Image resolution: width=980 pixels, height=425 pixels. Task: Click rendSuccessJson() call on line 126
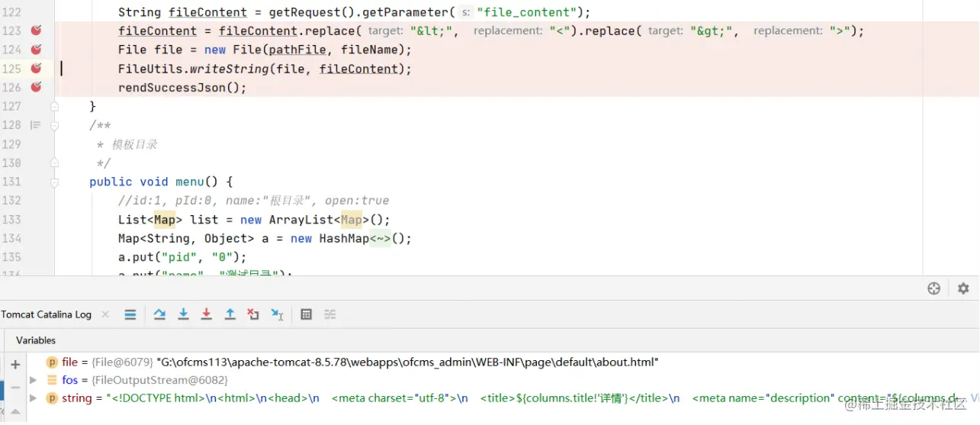[182, 87]
